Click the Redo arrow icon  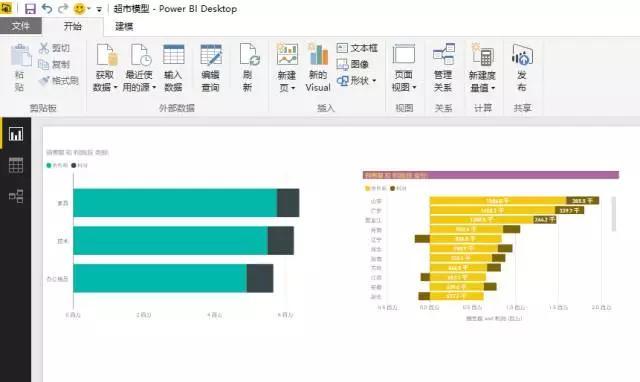point(63,9)
